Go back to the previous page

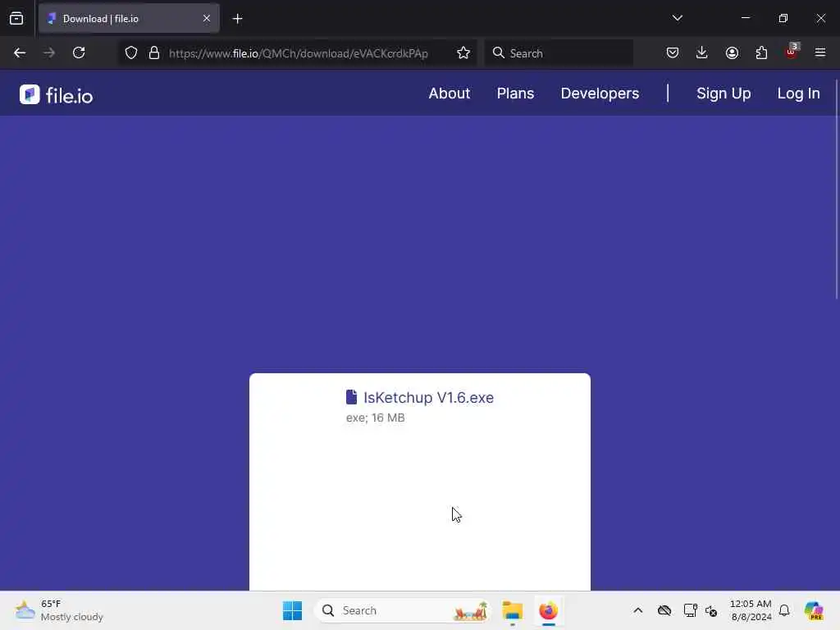coord(20,52)
